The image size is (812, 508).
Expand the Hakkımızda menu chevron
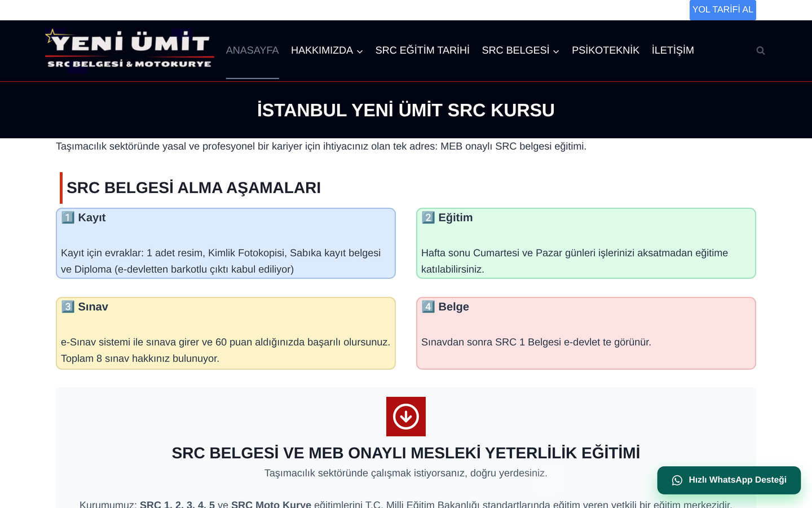pos(360,51)
